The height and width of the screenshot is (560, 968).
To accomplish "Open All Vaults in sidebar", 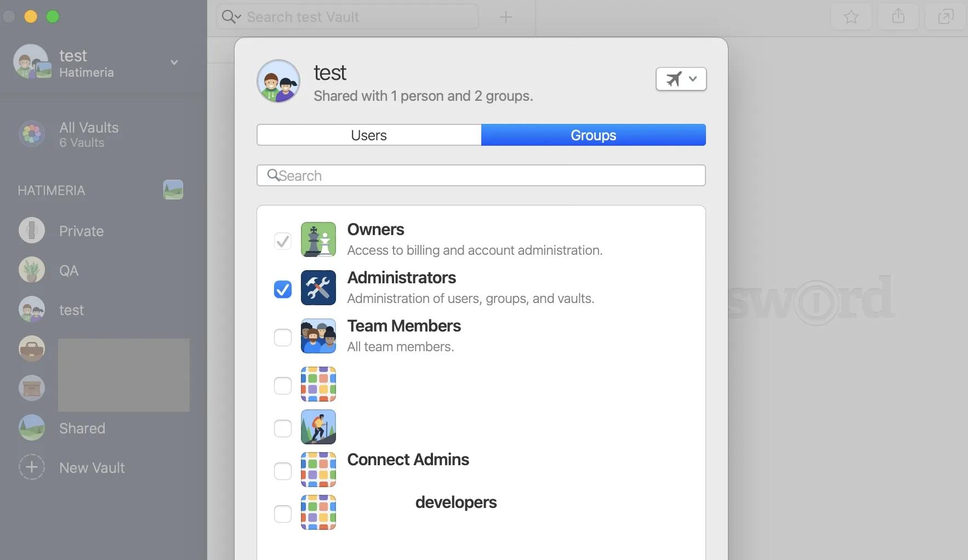I will pos(89,134).
